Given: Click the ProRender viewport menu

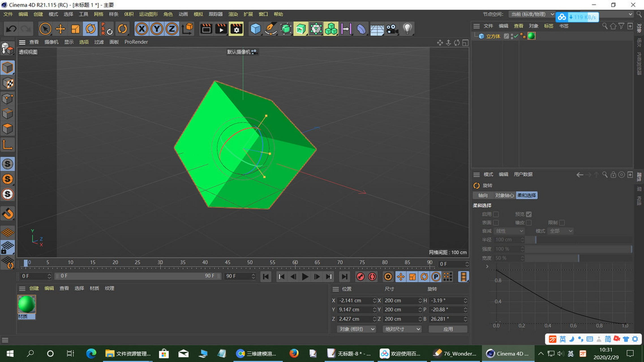Looking at the screenshot, I should [136, 42].
